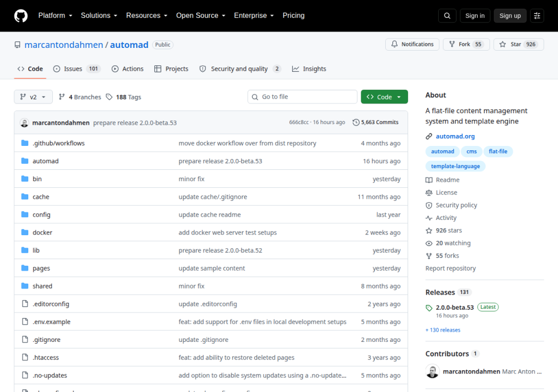The image size is (558, 392).
Task: Click the repository icon beside marcantondahmen
Action: coord(17,45)
